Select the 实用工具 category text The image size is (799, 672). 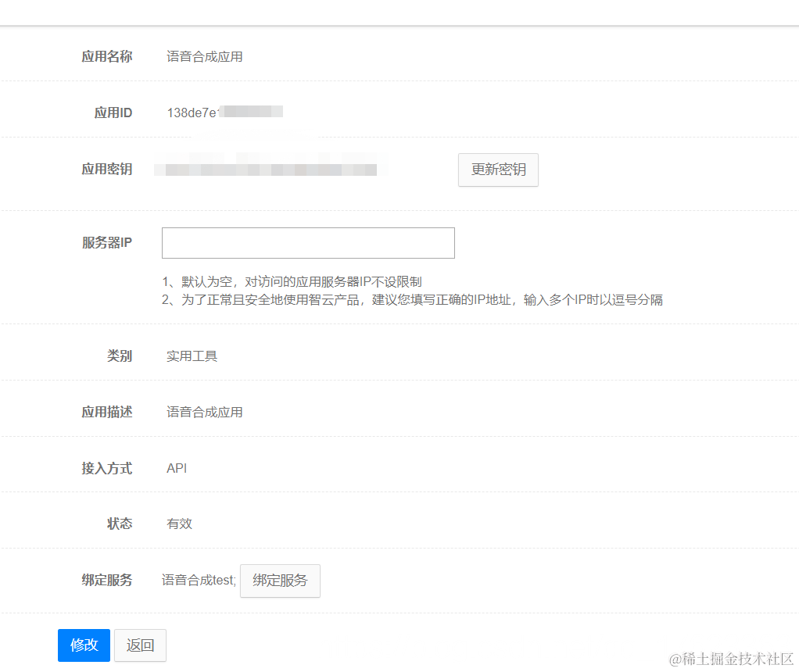pos(191,356)
